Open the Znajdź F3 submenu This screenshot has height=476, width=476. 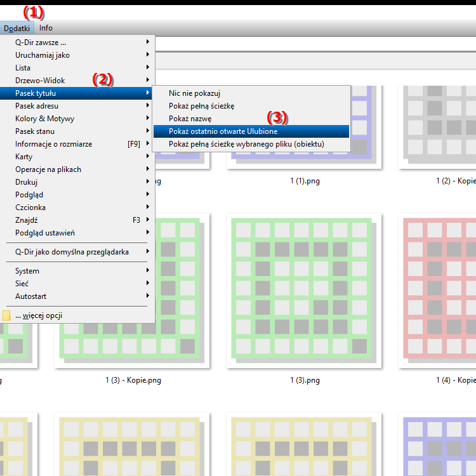(x=77, y=220)
